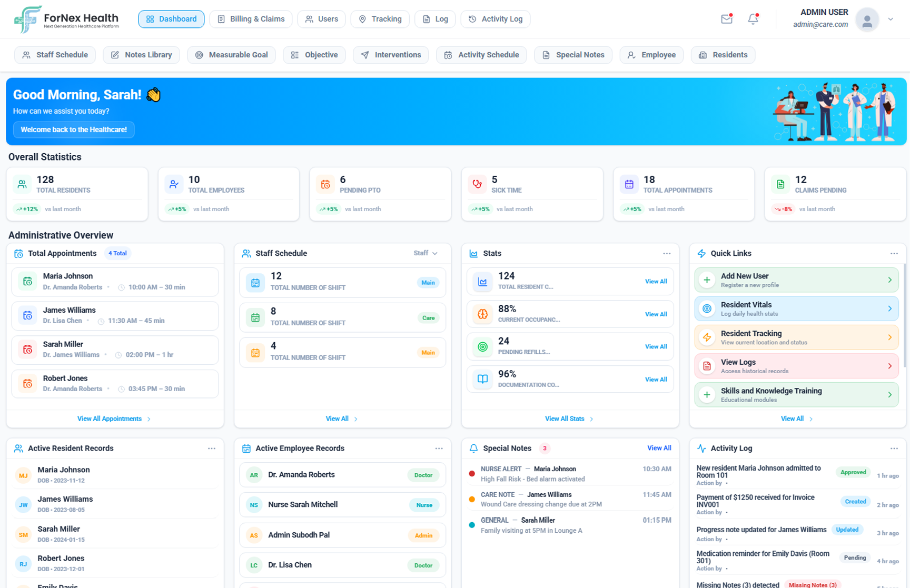Select the Resident Vitals quick link icon
This screenshot has width=910, height=588.
(x=706, y=308)
